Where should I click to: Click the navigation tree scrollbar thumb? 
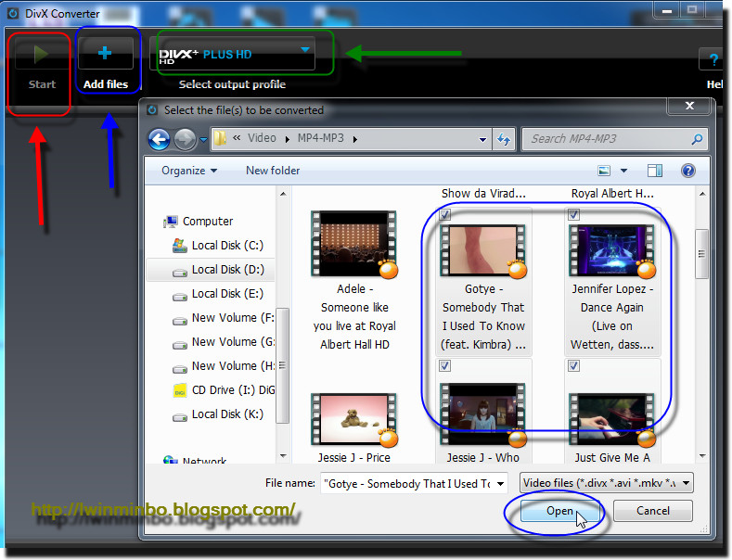[282, 365]
